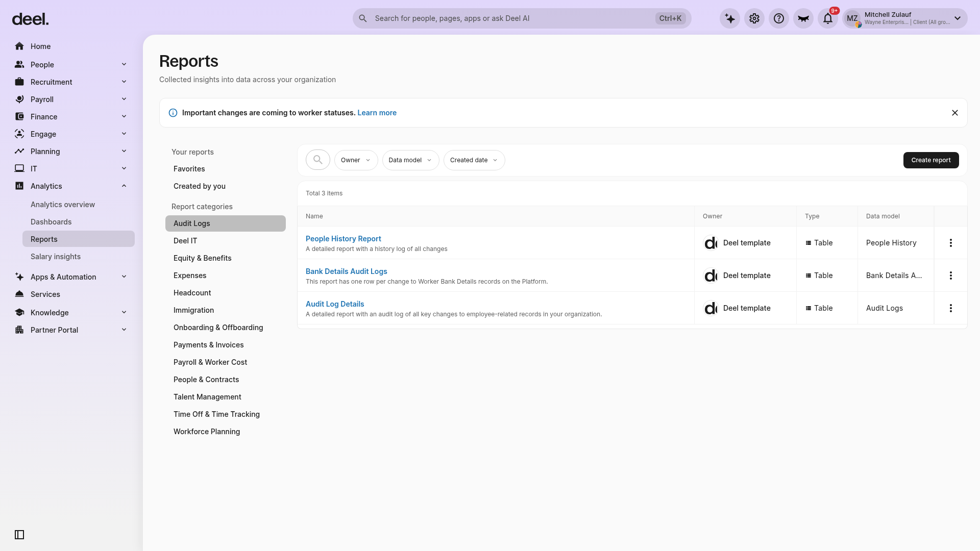Click the People sidebar icon
The image size is (980, 551).
pyautogui.click(x=19, y=65)
